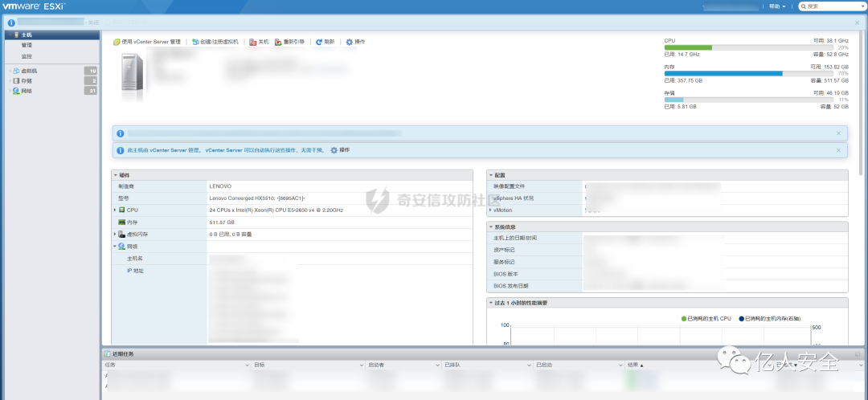
Task: Click the 使用 vCenter Server 管理 toolbar icon
Action: pos(117,42)
